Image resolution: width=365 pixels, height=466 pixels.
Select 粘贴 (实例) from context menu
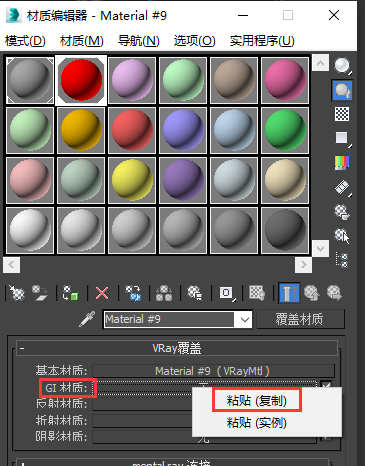256,423
